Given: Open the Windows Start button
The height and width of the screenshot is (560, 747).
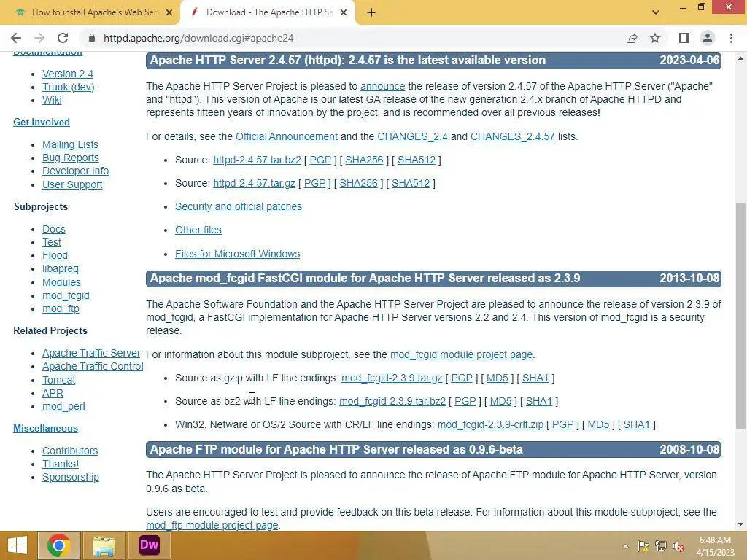Looking at the screenshot, I should [x=18, y=545].
